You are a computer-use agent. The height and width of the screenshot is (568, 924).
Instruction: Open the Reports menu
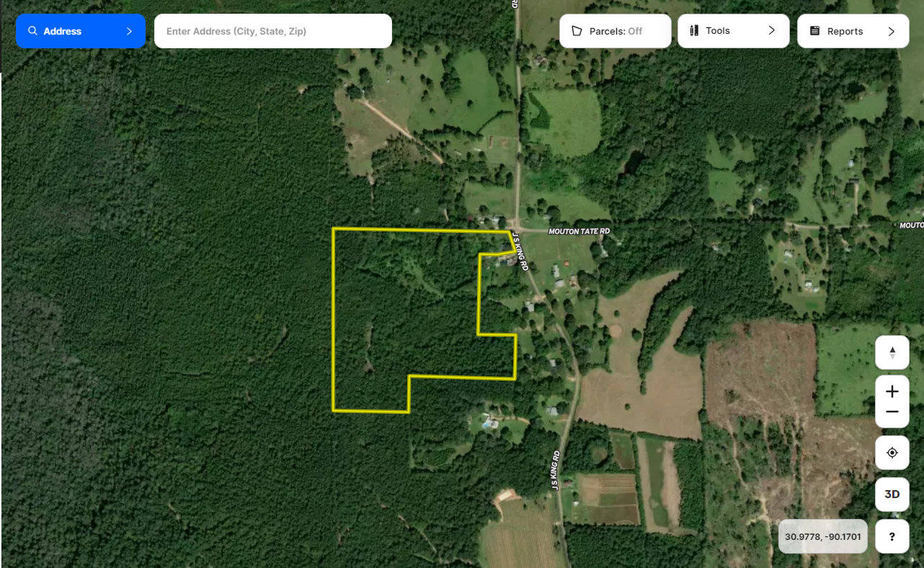tap(853, 31)
